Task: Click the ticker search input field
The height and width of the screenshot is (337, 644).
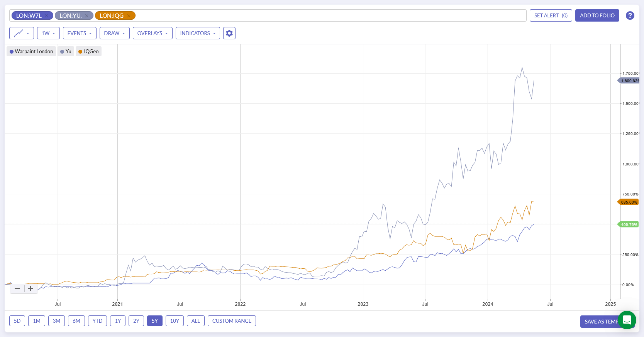Action: click(330, 15)
